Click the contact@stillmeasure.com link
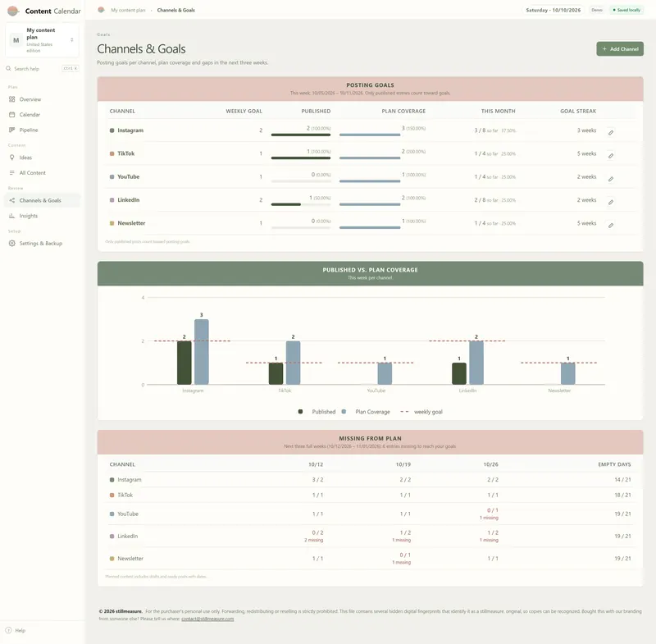This screenshot has width=656, height=644. coord(207,619)
